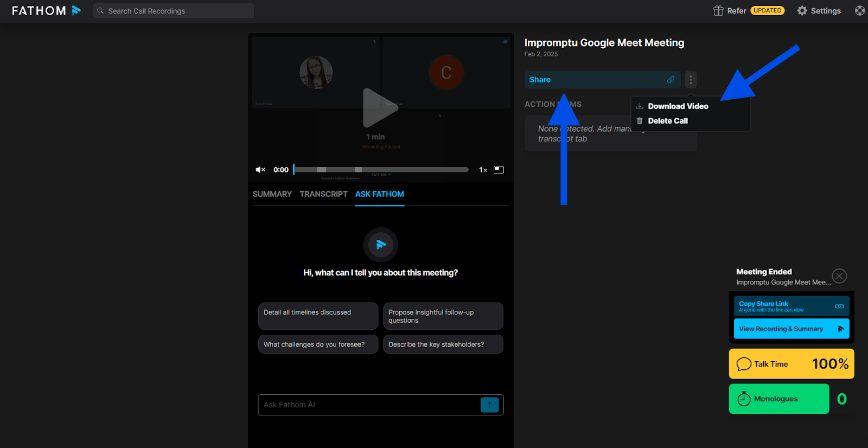The image size is (868, 448).
Task: Pick 'Propose insightful follow-up questions' suggestion
Action: (443, 316)
